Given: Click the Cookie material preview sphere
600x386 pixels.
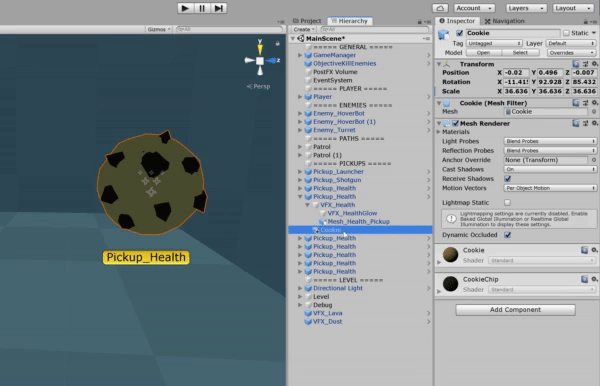Looking at the screenshot, I should (451, 255).
